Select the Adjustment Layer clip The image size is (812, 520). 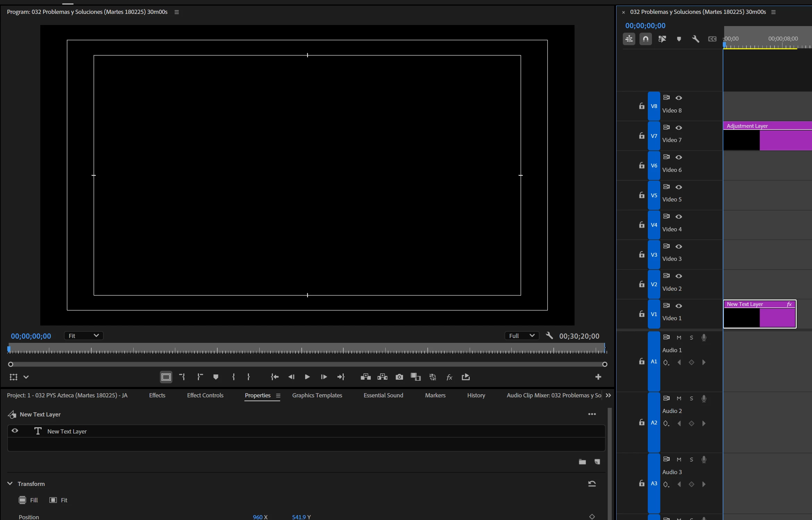point(785,139)
